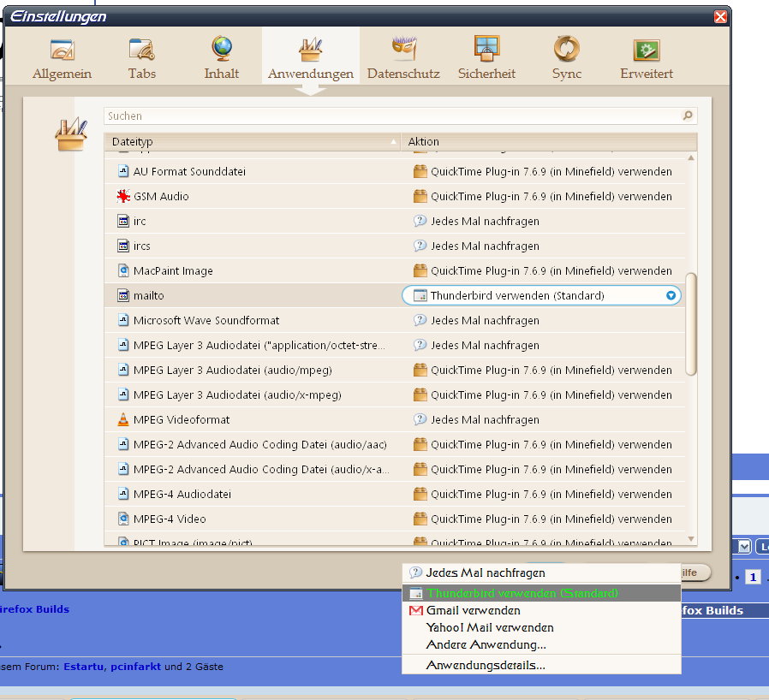
Task: Open the Tabs settings icon
Action: point(142,50)
